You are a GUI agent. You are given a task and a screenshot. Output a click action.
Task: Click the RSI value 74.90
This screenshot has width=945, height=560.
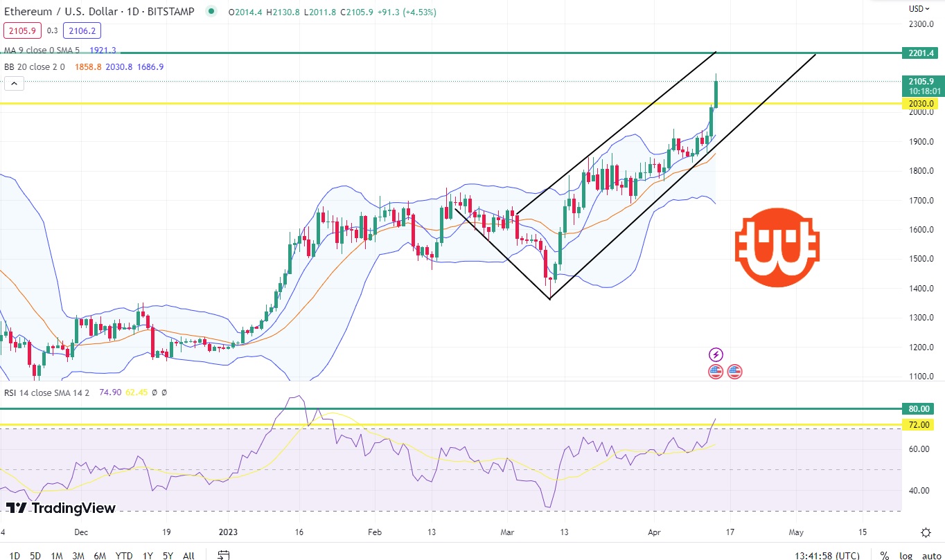tap(110, 392)
